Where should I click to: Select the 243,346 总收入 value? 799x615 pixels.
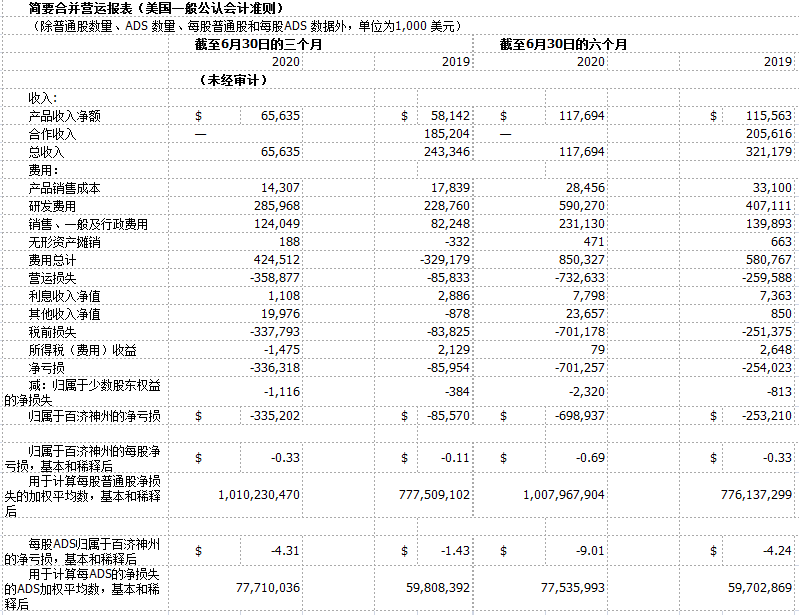447,152
